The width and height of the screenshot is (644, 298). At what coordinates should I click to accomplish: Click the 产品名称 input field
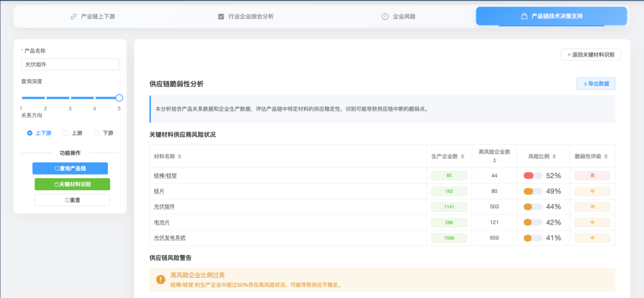point(70,64)
